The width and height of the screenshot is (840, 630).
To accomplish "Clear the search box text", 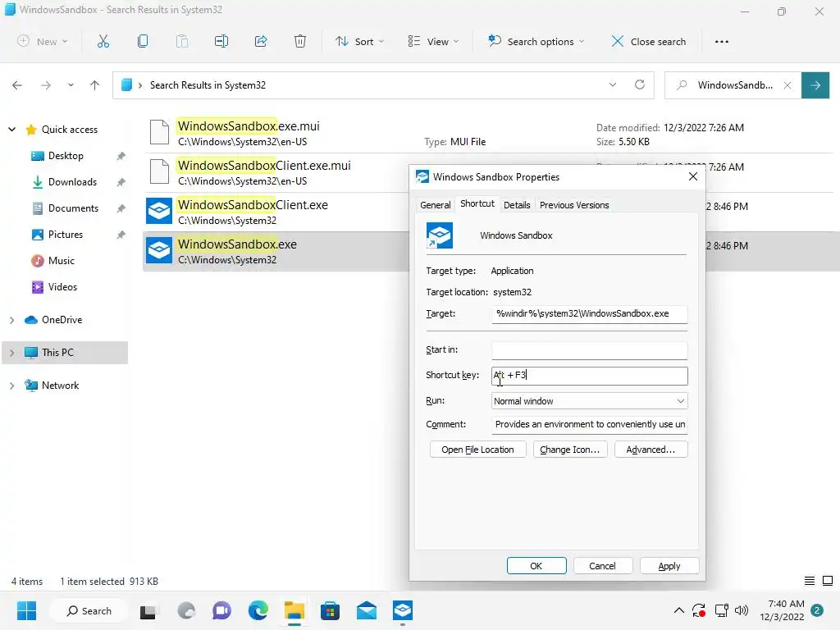I will 787,85.
